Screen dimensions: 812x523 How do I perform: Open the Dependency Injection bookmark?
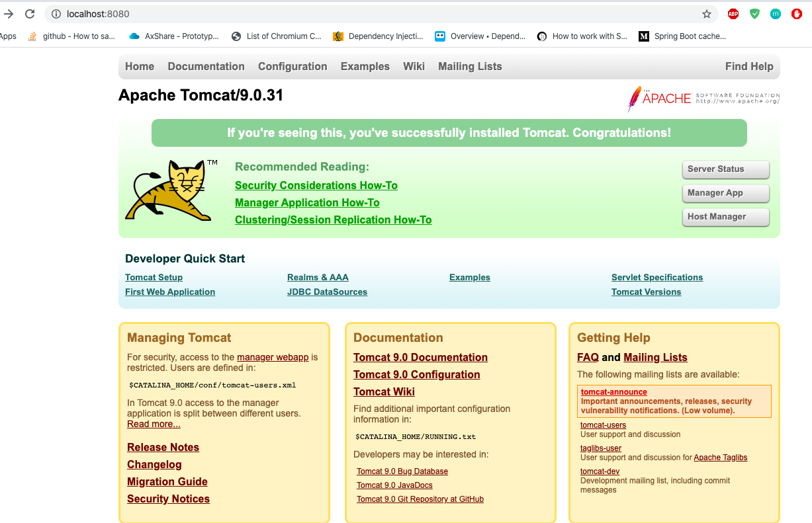(378, 36)
